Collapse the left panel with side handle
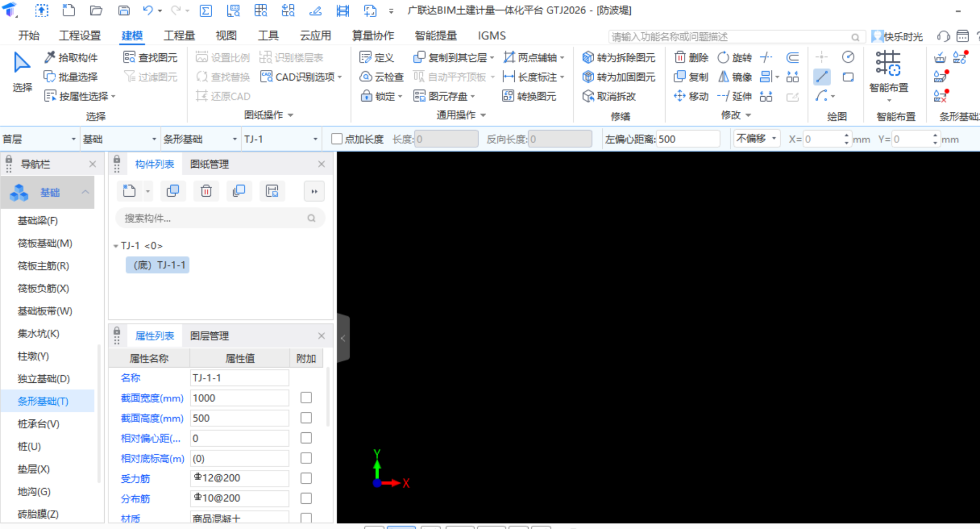Viewport: 980px width, 529px height. tap(343, 338)
